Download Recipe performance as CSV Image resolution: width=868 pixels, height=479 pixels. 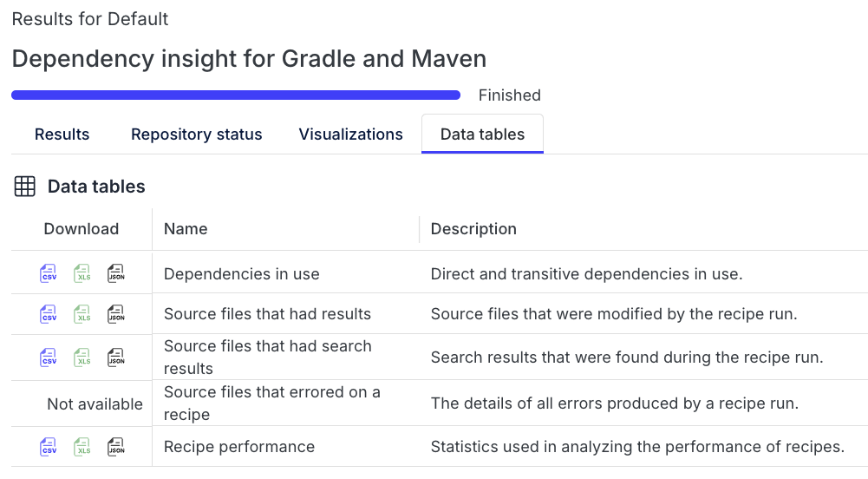click(49, 447)
